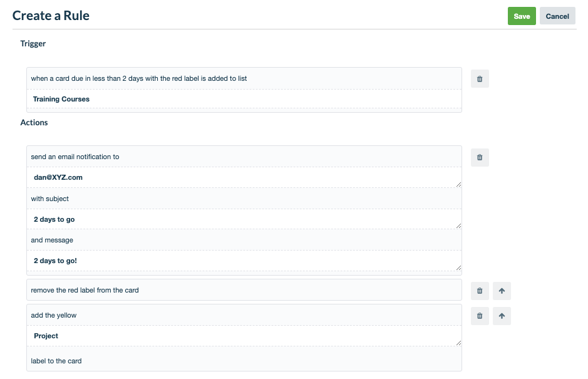Delete the trigger using its trash icon
Viewport: 588px width, 379px height.
pyautogui.click(x=480, y=78)
